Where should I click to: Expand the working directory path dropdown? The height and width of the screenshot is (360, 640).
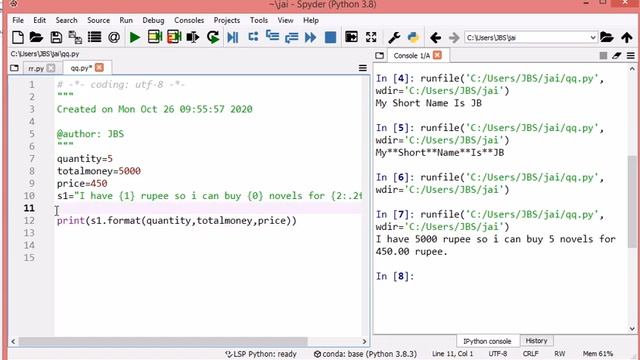(593, 38)
